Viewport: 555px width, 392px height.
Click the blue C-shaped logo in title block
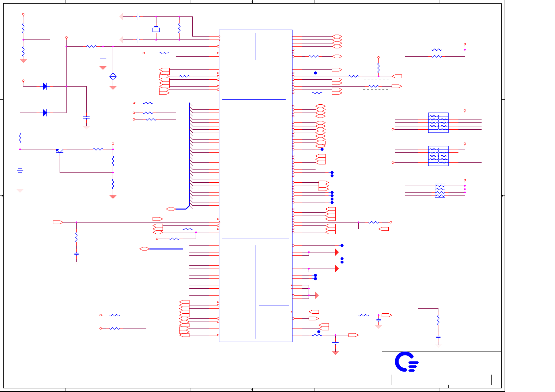406,362
